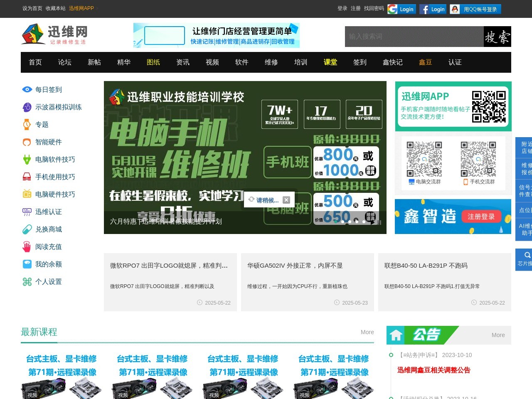The width and height of the screenshot is (532, 399).
Task: Click More beside 最新课程 heading
Action: coord(367,332)
